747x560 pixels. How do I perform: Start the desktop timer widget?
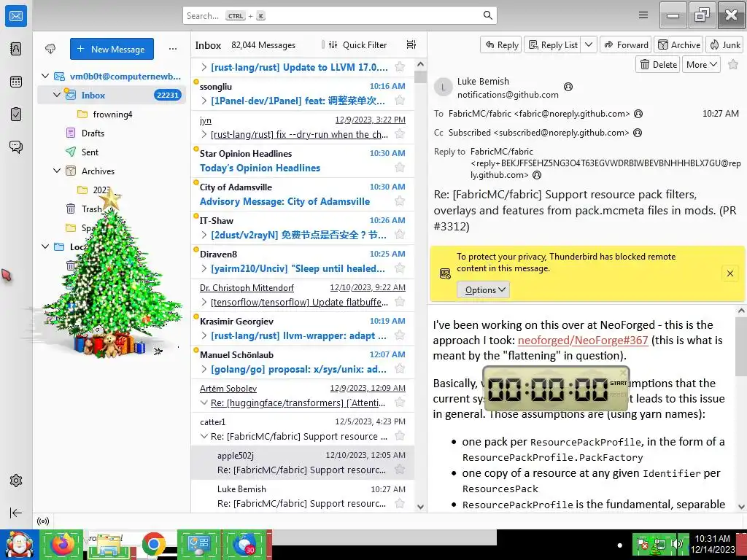[619, 383]
